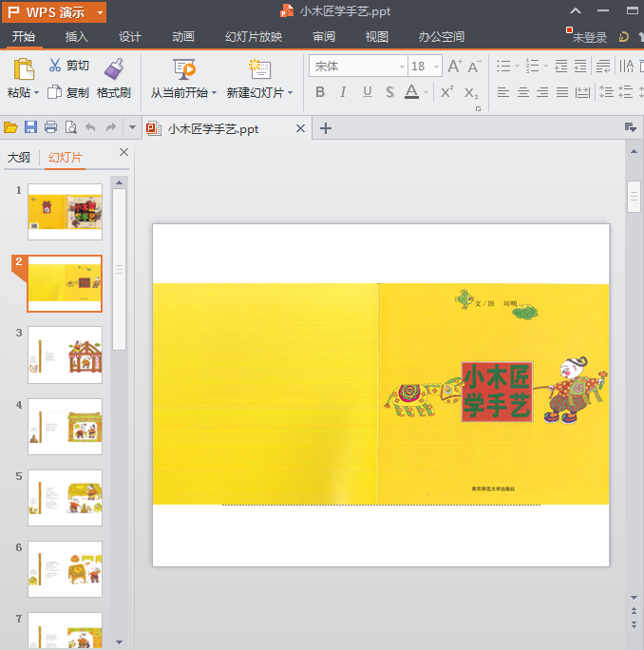Select slide 3 thumbnail
This screenshot has width=644, height=650.
(x=65, y=354)
